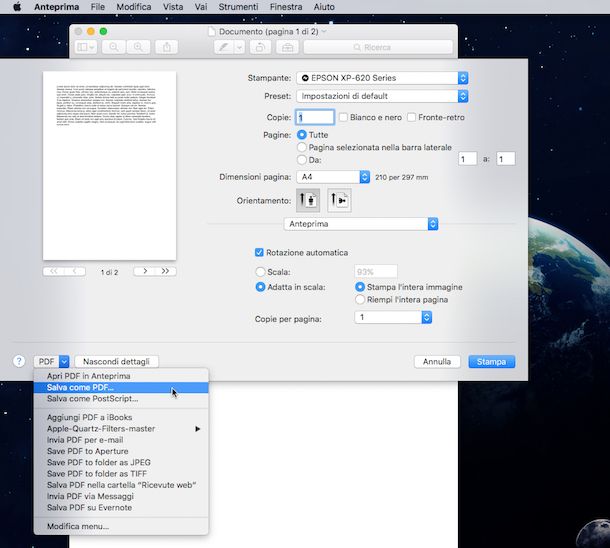Choose Apri PDF in Anteprima
This screenshot has height=548, width=610.
click(121, 376)
